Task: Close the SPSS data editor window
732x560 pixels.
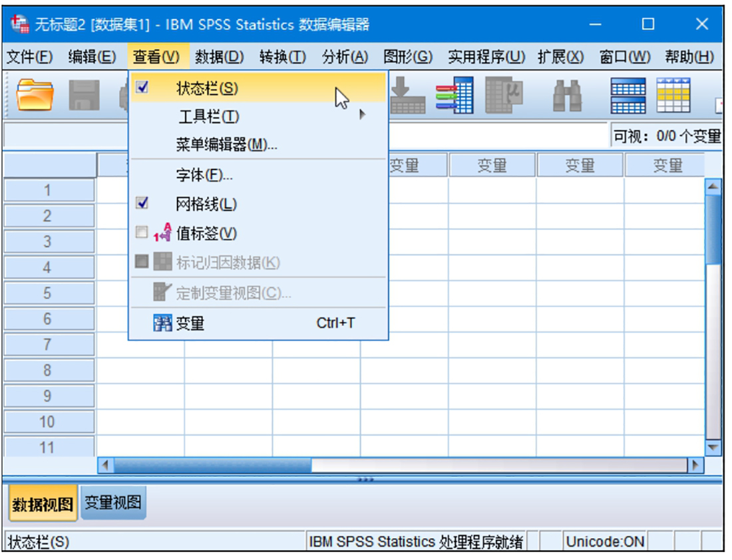Action: [701, 24]
